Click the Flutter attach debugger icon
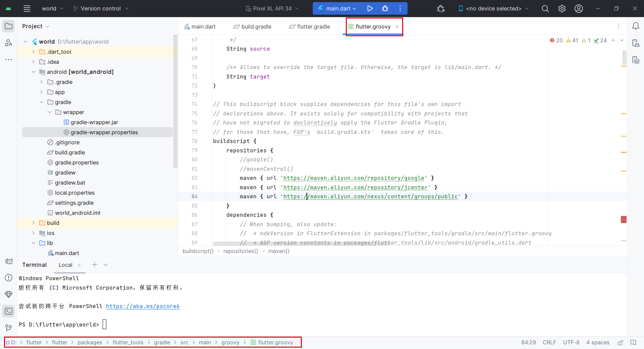The height and width of the screenshot is (349, 644). pyautogui.click(x=441, y=8)
